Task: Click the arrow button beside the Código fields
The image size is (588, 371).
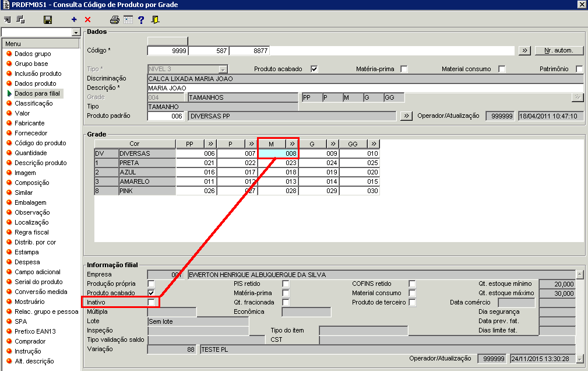Action: (x=524, y=51)
